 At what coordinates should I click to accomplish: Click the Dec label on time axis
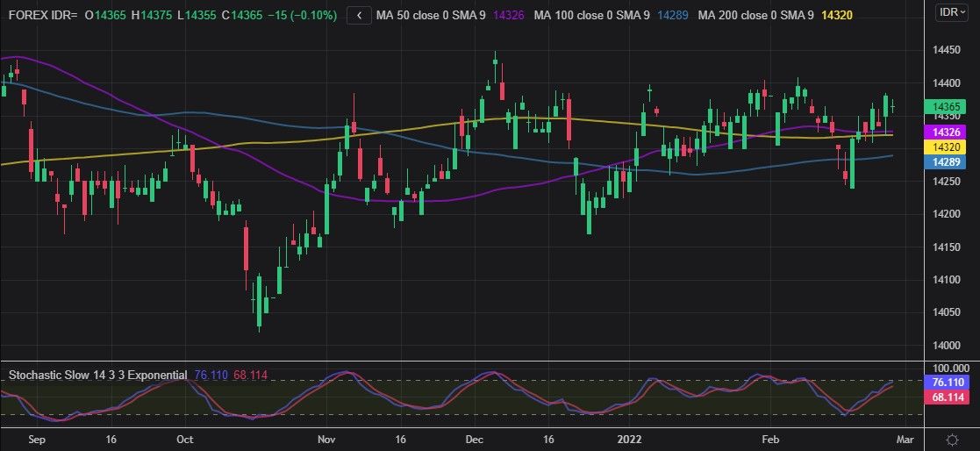click(x=473, y=439)
